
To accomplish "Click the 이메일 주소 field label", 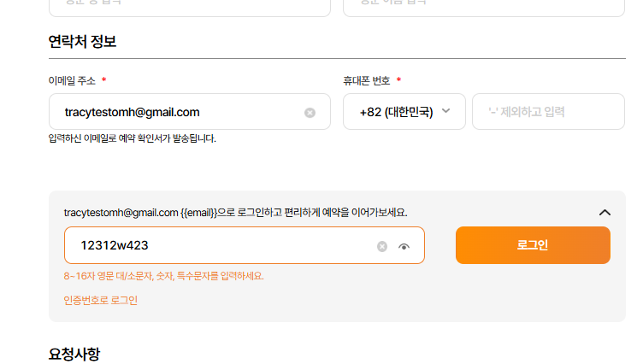I will (73, 81).
